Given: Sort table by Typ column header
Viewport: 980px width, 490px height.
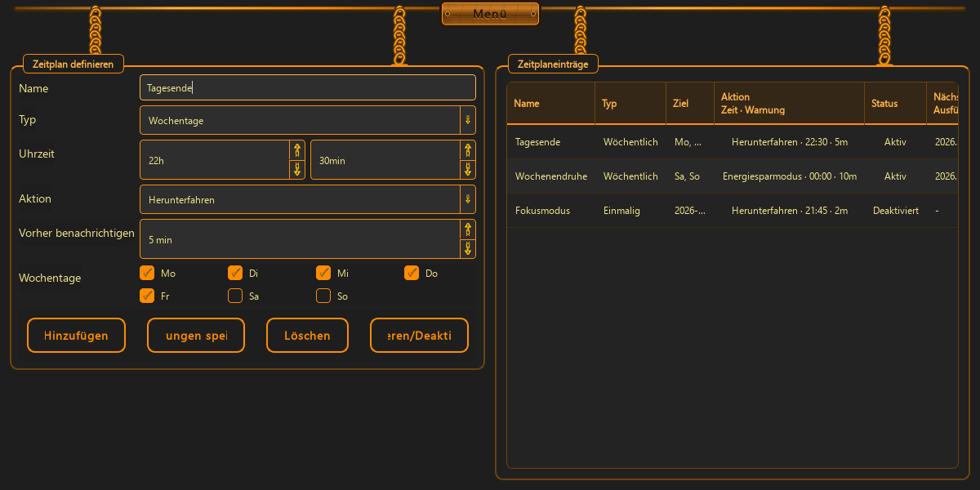Looking at the screenshot, I should point(630,104).
